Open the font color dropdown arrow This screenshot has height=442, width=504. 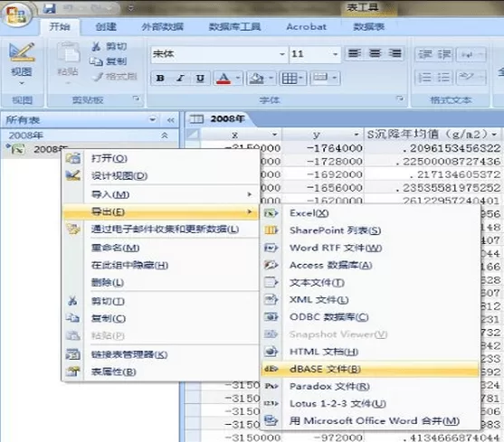coord(238,78)
